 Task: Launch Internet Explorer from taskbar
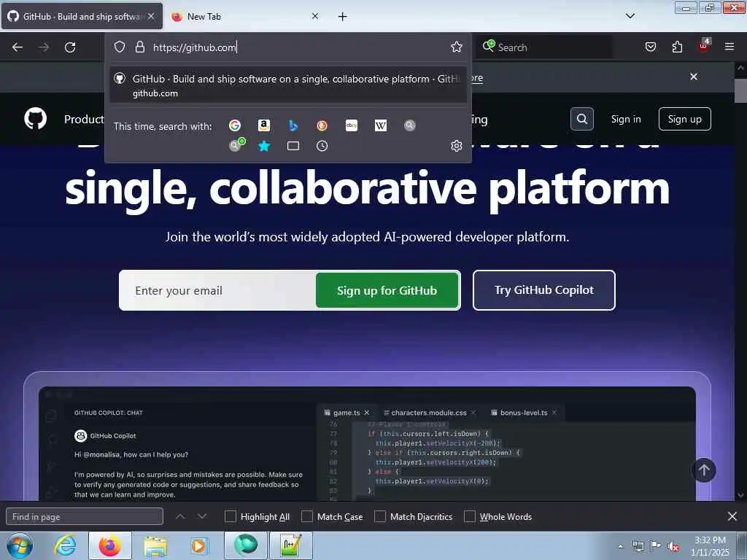[65, 546]
